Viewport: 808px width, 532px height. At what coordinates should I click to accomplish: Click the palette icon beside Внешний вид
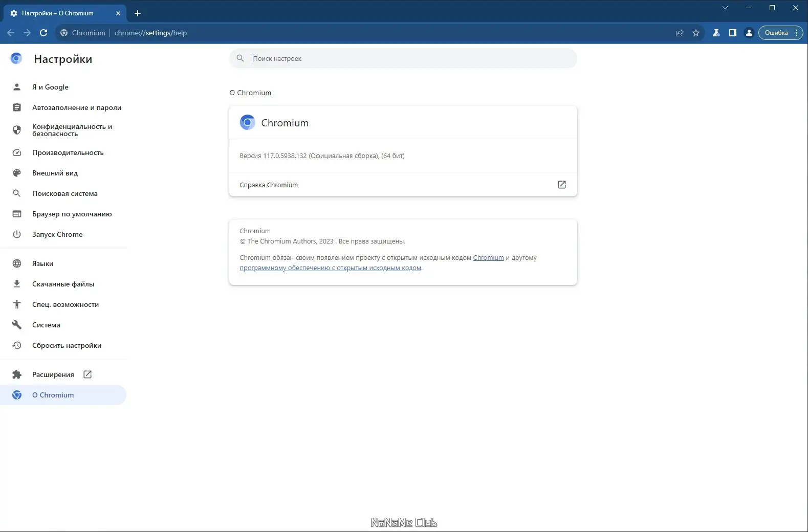point(17,173)
